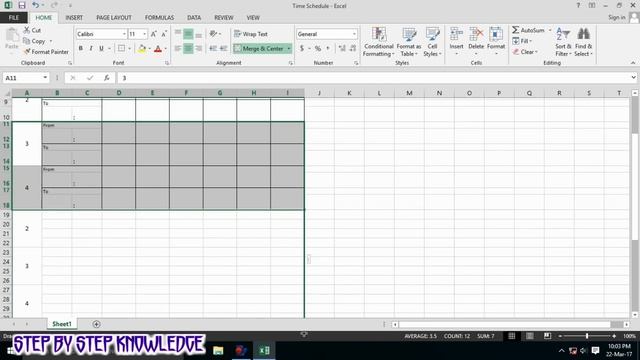Click the Insert Function fx icon
This screenshot has width=640, height=360.
[x=106, y=78]
